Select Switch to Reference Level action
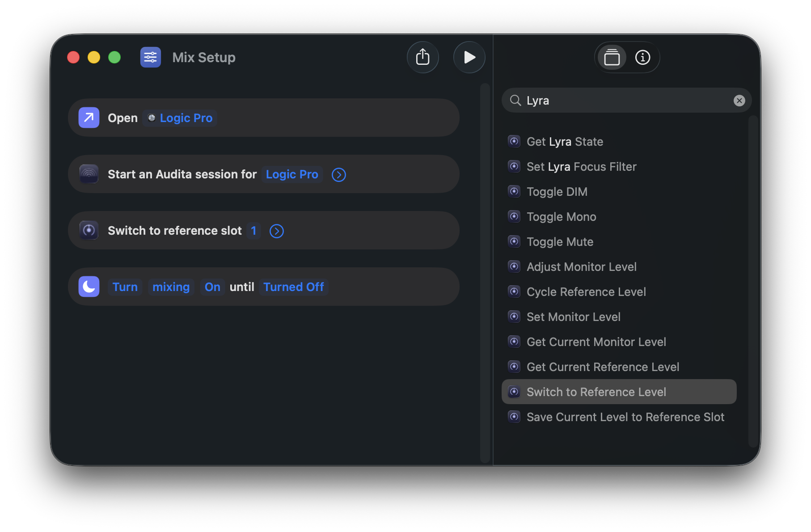Viewport: 811px width, 532px height. [x=619, y=392]
